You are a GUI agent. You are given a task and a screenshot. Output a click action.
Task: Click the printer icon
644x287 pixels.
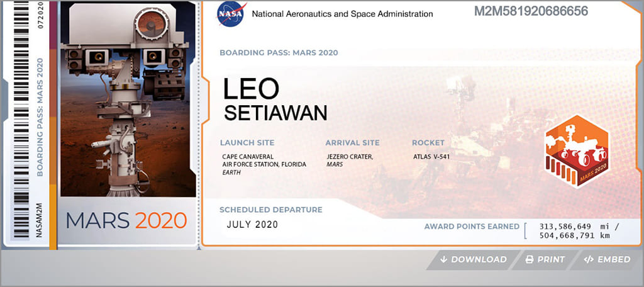point(530,259)
